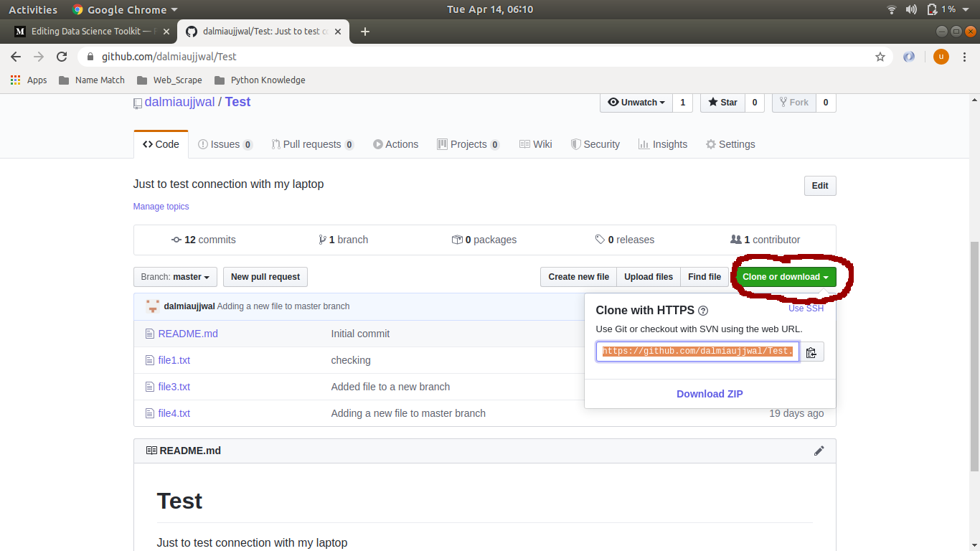Switch to Use SSH

806,309
